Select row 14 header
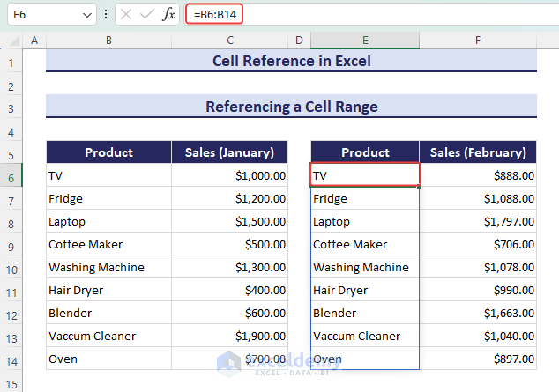 [x=11, y=359]
